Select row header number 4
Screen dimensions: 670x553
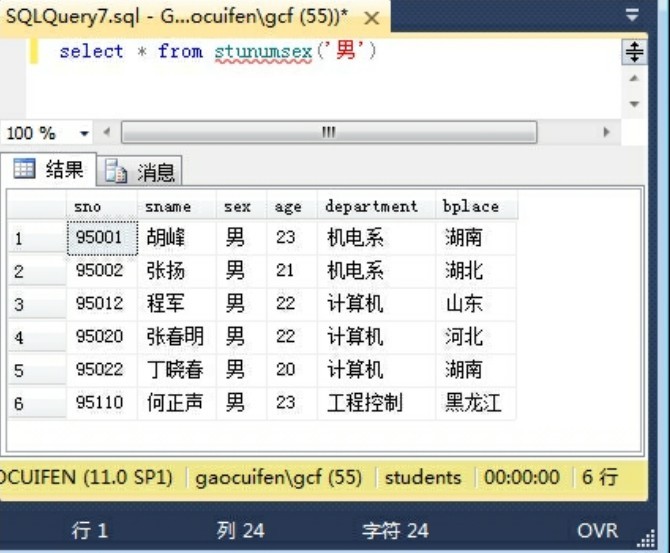[37, 338]
